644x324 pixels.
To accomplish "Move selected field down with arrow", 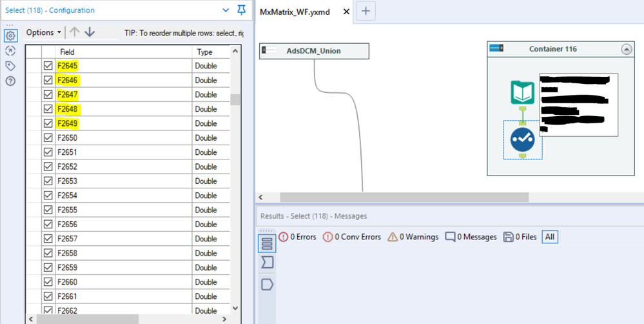I will [89, 32].
